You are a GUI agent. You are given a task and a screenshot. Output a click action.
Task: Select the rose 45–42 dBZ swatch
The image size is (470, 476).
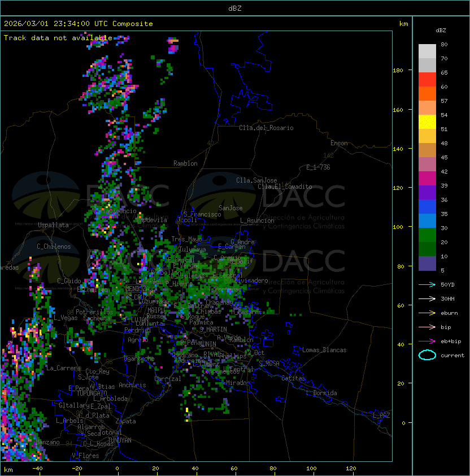pyautogui.click(x=427, y=165)
